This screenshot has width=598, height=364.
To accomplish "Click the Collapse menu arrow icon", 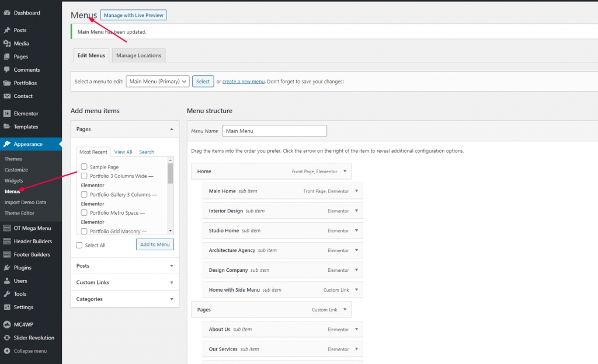I will [x=7, y=351].
